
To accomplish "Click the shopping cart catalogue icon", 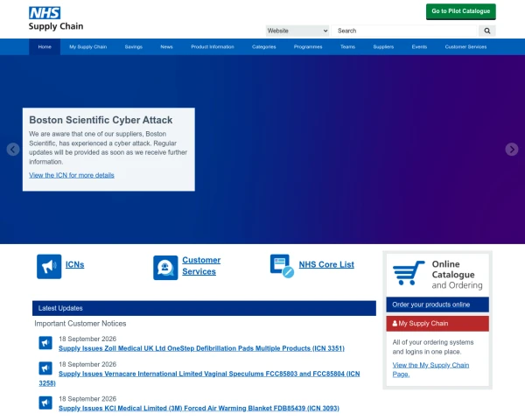I will pos(409,273).
